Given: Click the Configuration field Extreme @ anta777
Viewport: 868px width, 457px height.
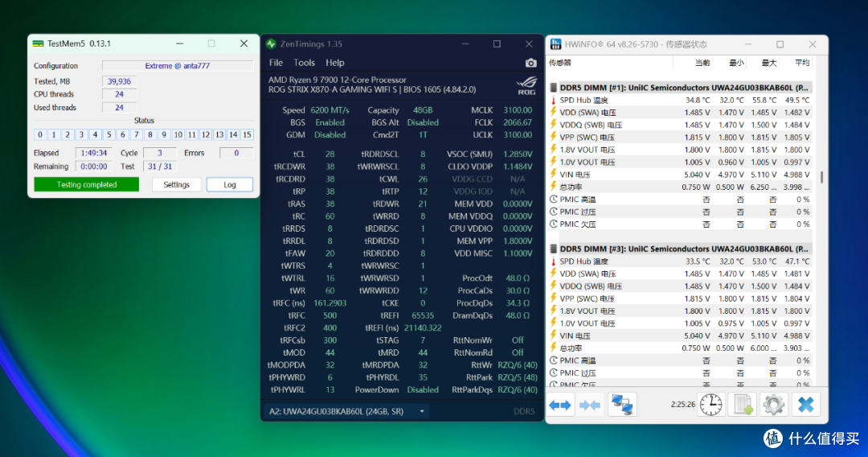Looking at the screenshot, I should [177, 65].
